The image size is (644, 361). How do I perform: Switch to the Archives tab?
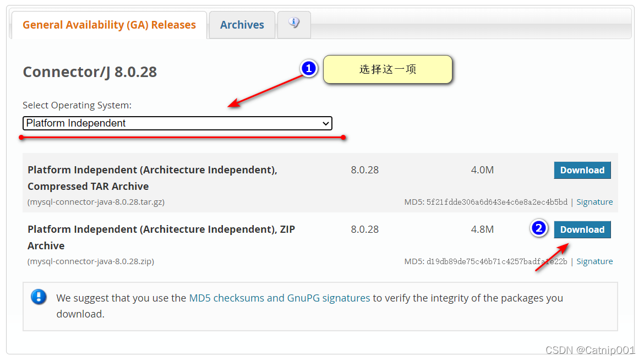pyautogui.click(x=242, y=25)
